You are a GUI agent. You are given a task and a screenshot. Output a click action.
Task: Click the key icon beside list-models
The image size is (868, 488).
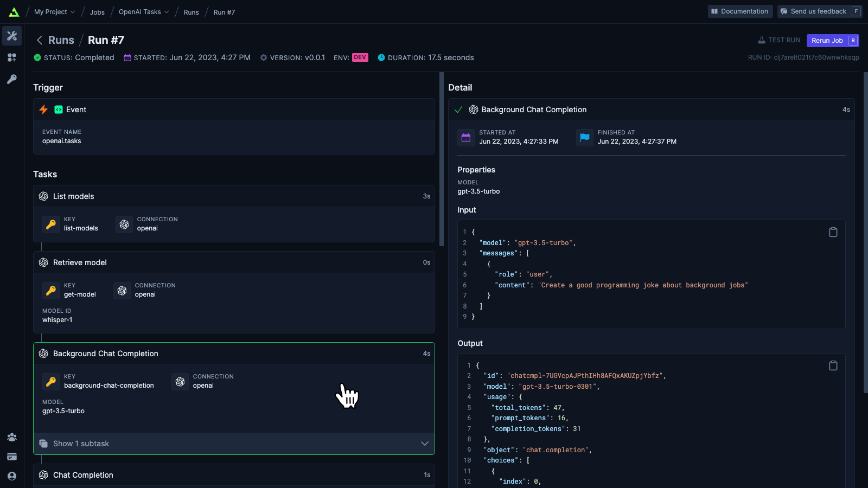51,224
